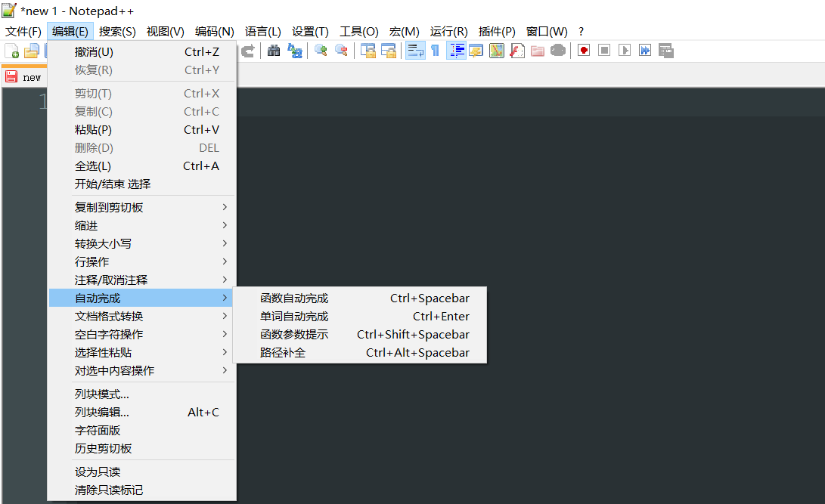Image resolution: width=825 pixels, height=504 pixels.
Task: Click Run Macro Multiple Times icon
Action: coord(645,51)
